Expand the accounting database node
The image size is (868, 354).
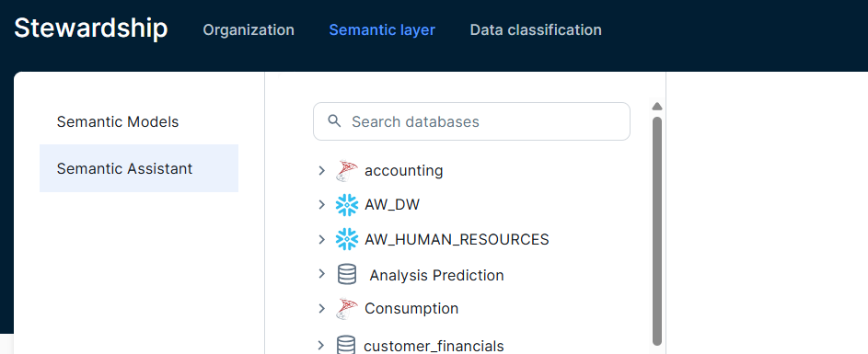click(321, 171)
